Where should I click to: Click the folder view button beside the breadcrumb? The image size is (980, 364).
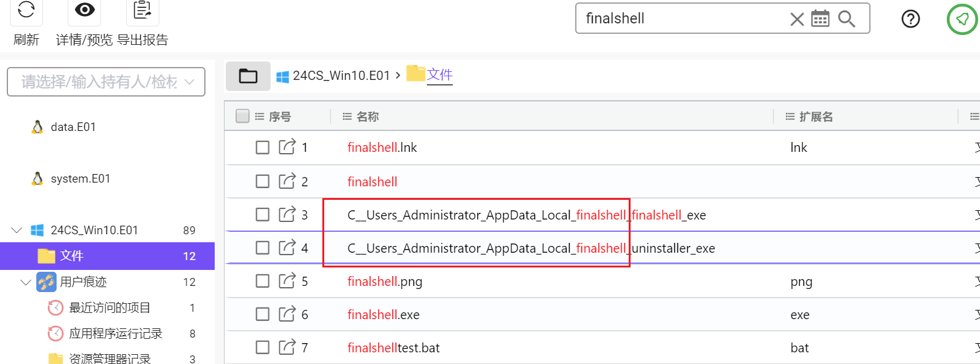(248, 76)
